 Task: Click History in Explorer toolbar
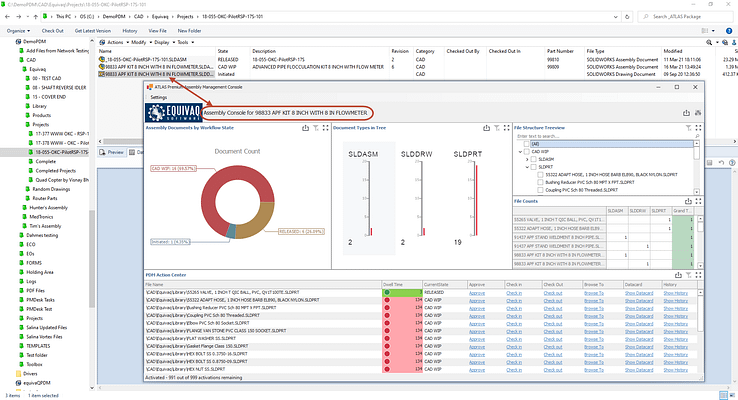tap(130, 31)
